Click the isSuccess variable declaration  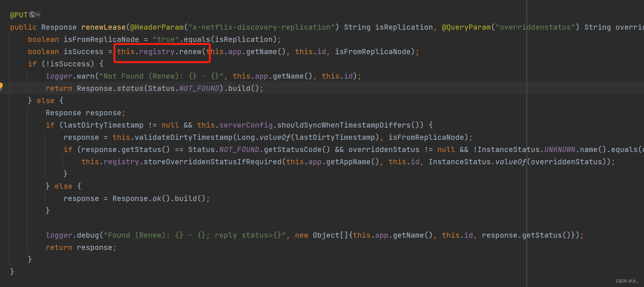click(x=83, y=52)
